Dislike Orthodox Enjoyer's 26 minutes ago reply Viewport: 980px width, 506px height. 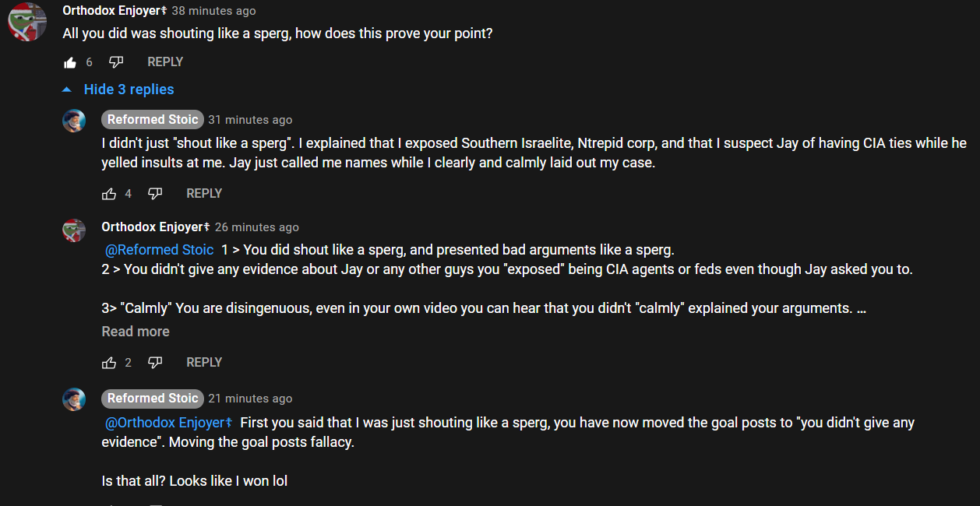click(155, 363)
